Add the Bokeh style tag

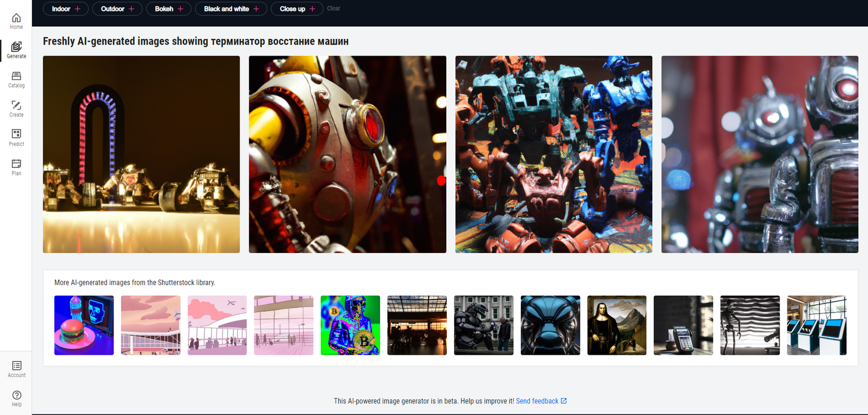click(169, 9)
